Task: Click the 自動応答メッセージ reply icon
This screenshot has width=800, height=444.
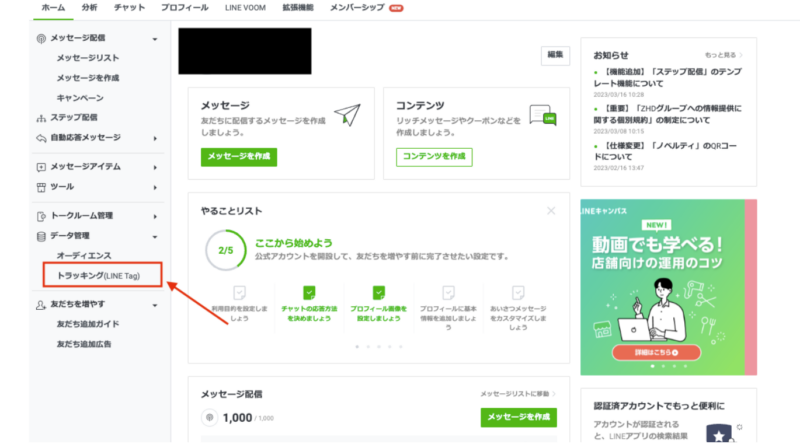Action: 41,138
